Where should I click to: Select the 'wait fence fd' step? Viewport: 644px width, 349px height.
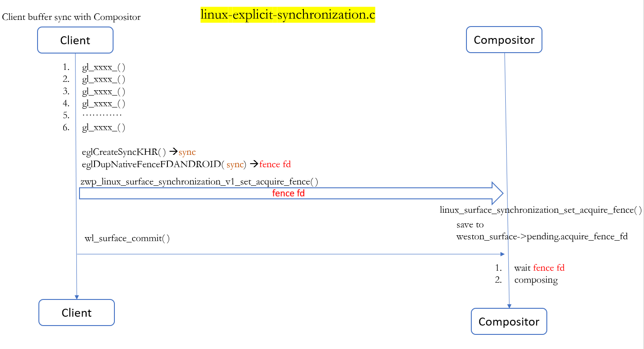coord(539,268)
